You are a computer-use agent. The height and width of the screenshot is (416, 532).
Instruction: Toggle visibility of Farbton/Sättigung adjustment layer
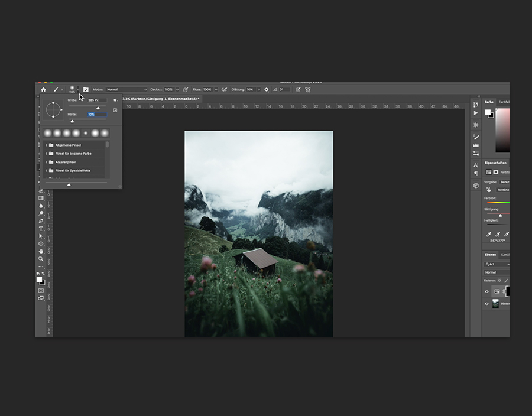point(487,291)
